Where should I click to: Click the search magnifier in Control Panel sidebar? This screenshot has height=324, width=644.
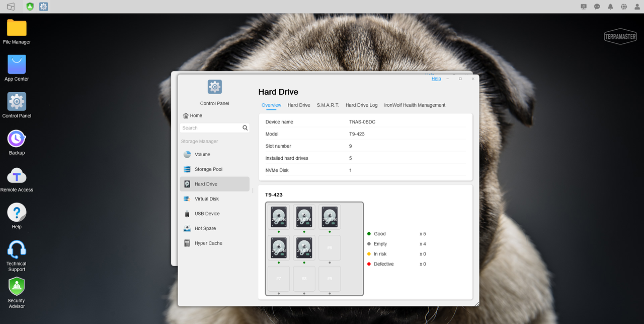[x=246, y=128]
